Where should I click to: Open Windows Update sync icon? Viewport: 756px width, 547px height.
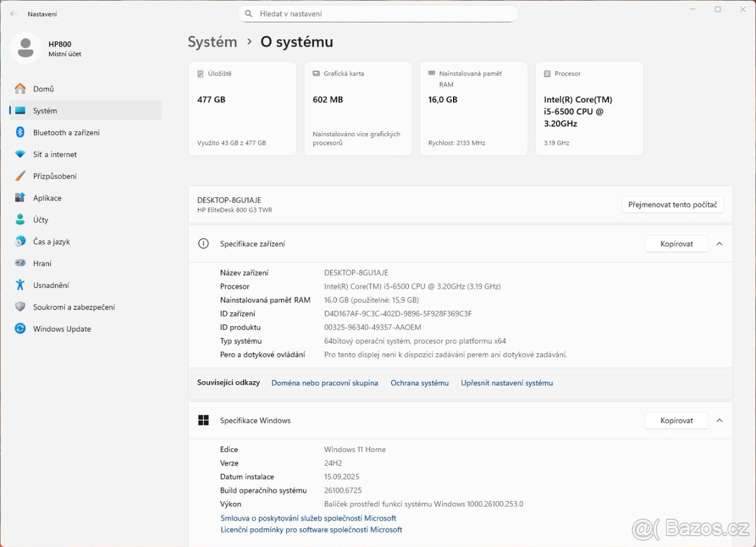(x=20, y=329)
